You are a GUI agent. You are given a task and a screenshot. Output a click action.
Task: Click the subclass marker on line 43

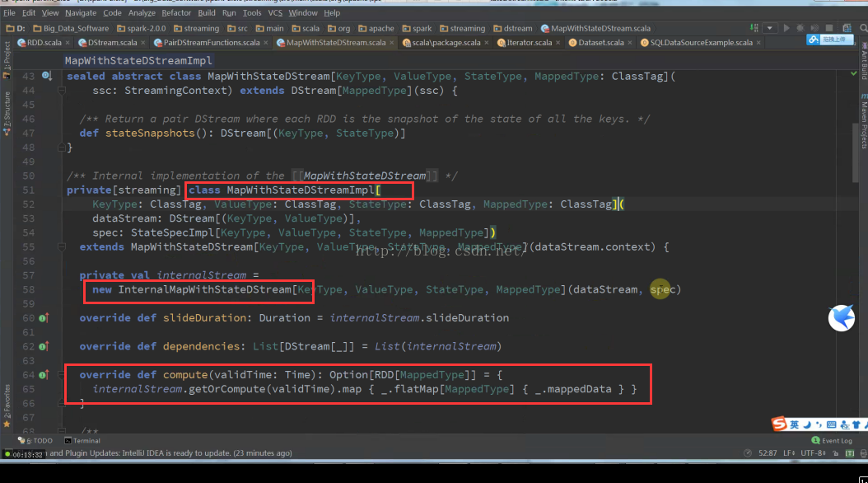tap(46, 76)
